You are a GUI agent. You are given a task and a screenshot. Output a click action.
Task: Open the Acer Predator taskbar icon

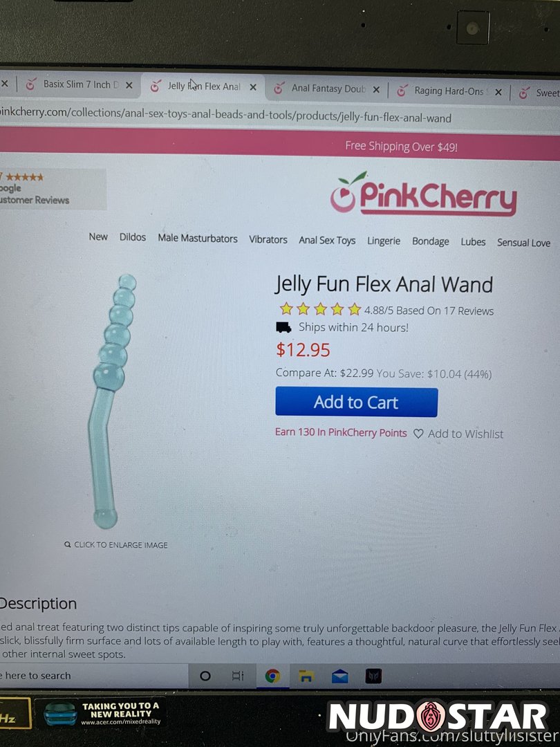[373, 676]
